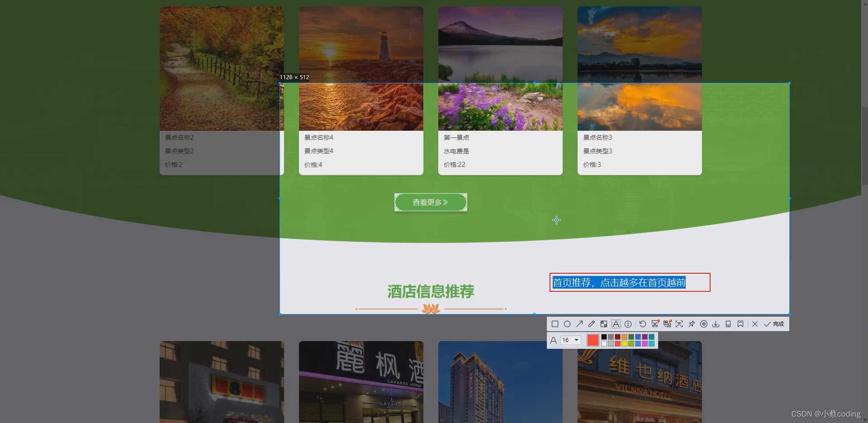Toggle the text annotation tool
Viewport: 868px width, 423px height.
616,324
